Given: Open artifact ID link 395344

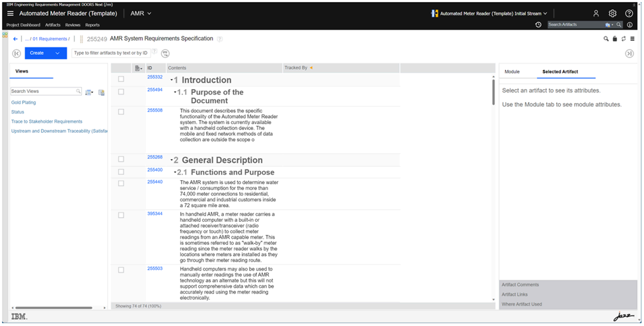Looking at the screenshot, I should [x=155, y=214].
